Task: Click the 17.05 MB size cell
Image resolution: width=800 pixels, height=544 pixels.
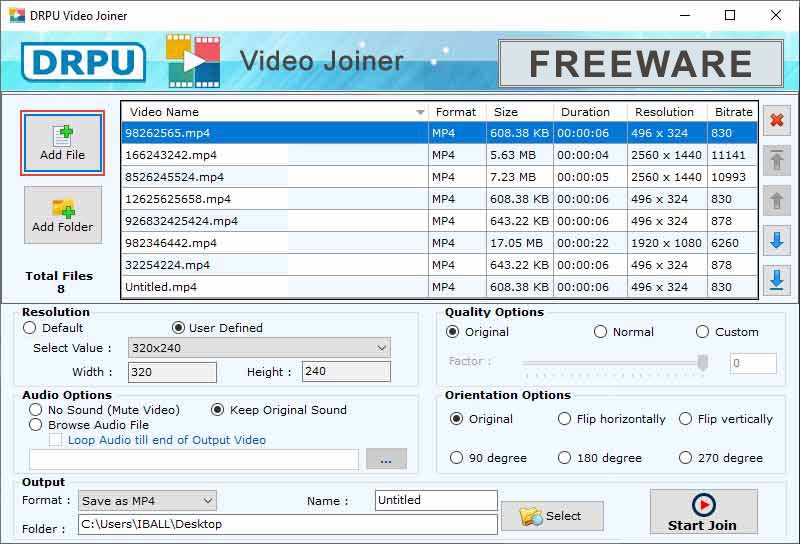Action: click(520, 243)
